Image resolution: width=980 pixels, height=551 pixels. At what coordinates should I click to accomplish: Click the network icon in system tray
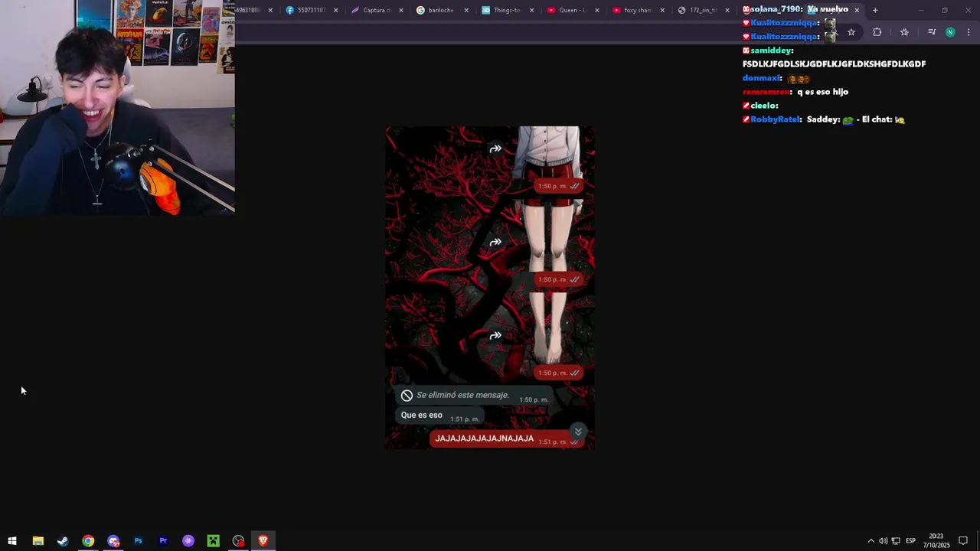(x=896, y=541)
